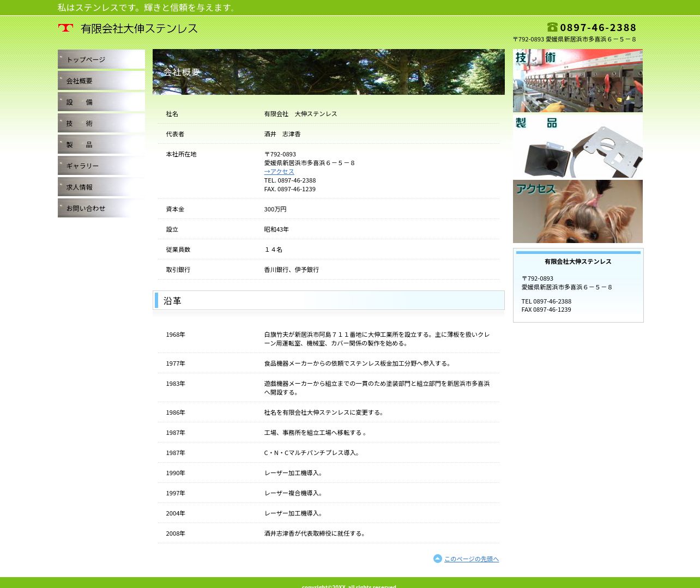
Task: Go to 求人情報 menu item
Action: click(x=101, y=187)
